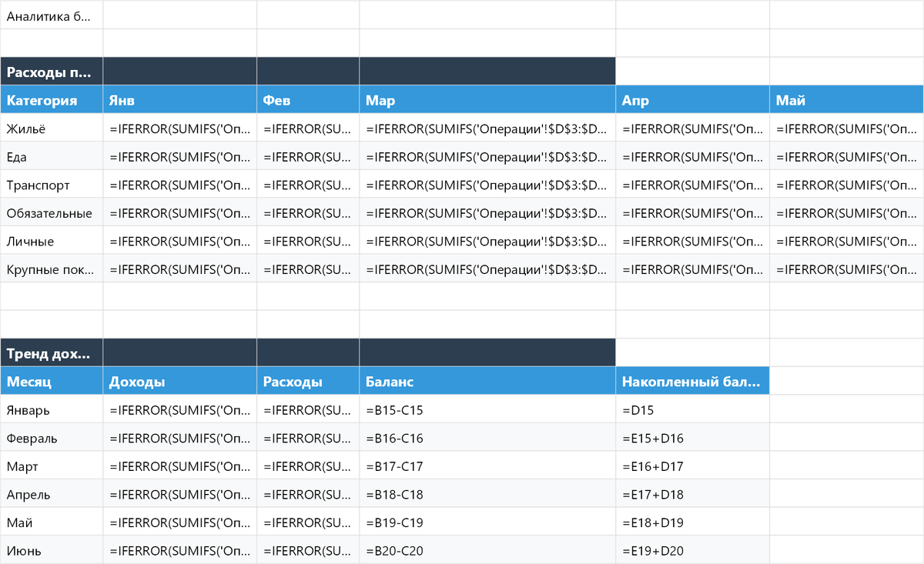Click the 'Апр' header cell
924x564 pixels.
pos(691,98)
